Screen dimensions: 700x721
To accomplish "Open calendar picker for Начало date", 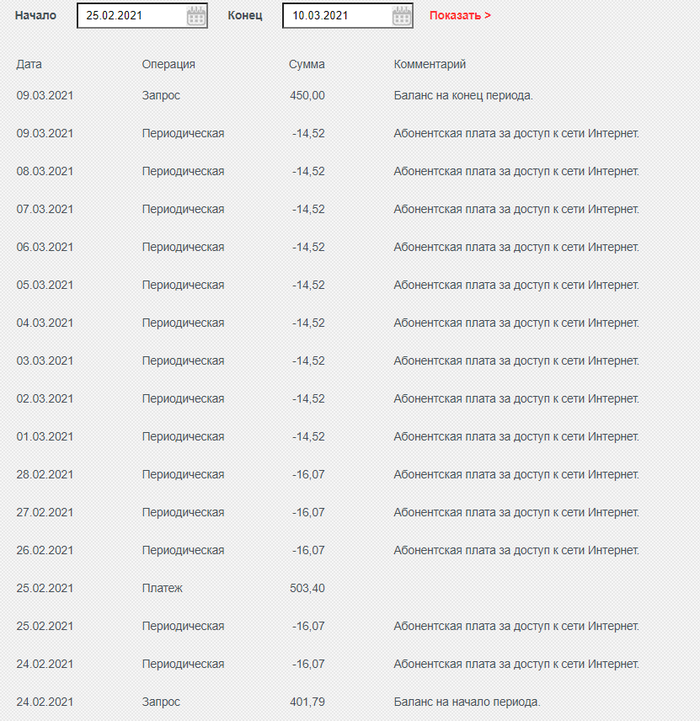I will pyautogui.click(x=196, y=16).
